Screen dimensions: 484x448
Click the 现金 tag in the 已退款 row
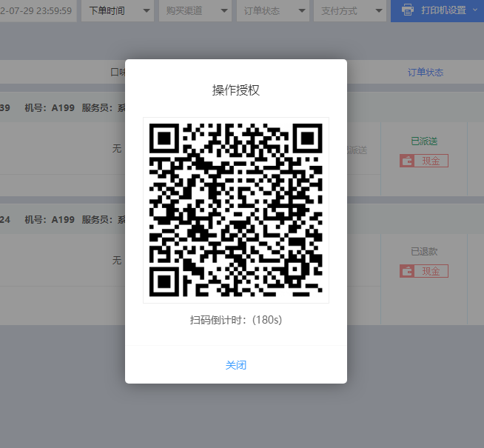(431, 271)
